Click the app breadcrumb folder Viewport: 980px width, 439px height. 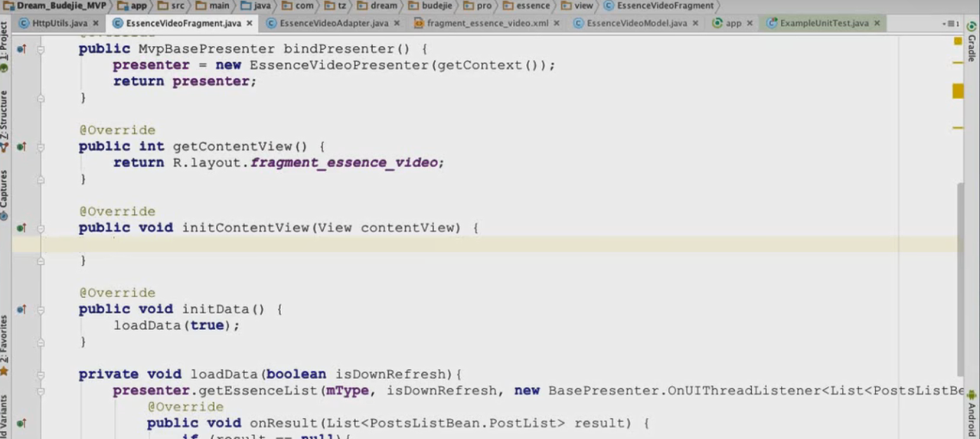tap(133, 5)
